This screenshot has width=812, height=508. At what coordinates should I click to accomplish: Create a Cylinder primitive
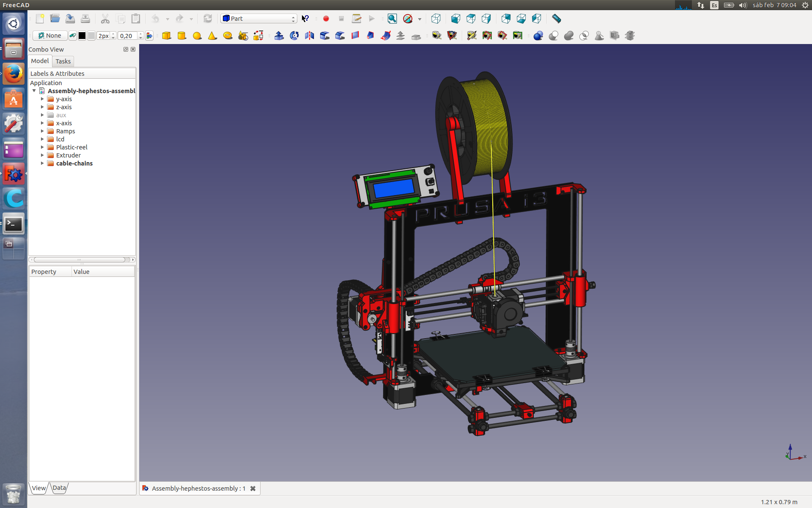pos(182,36)
